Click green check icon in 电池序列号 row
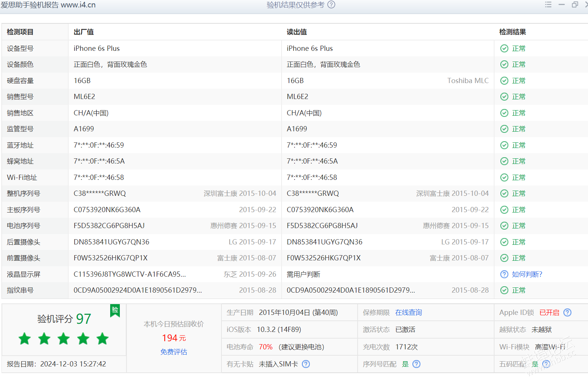 pyautogui.click(x=504, y=226)
